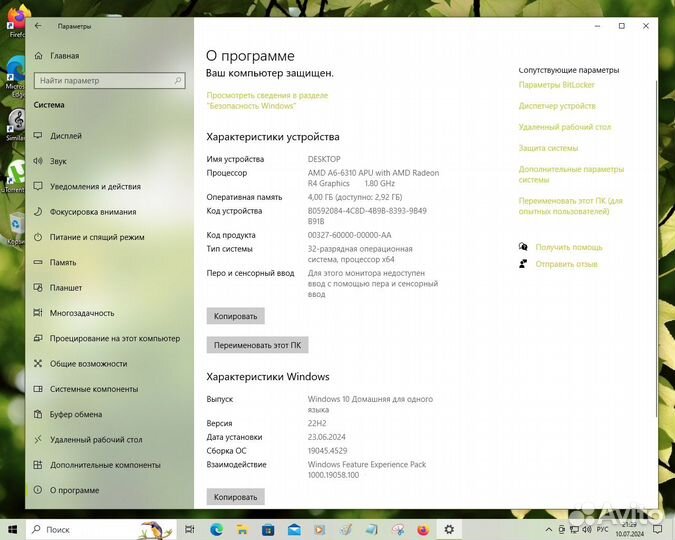This screenshot has height=540, width=675.
Task: Show hidden tray icons chevron
Action: pyautogui.click(x=548, y=530)
